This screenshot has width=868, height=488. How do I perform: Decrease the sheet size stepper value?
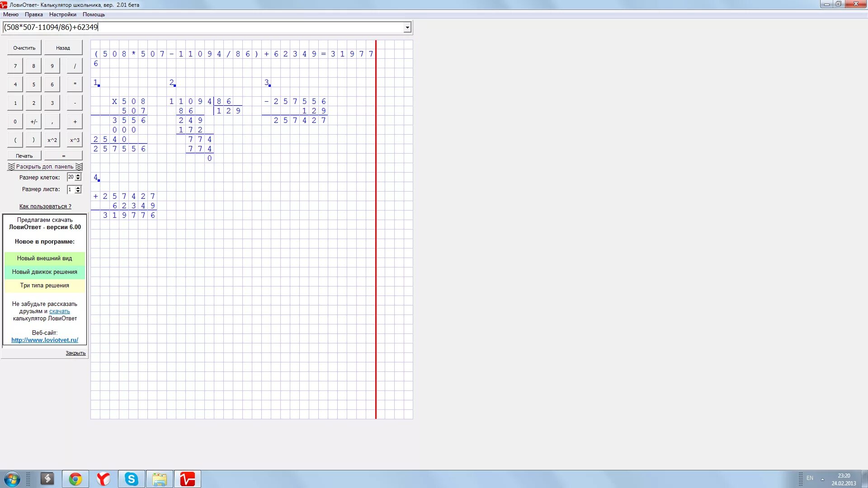pyautogui.click(x=78, y=192)
